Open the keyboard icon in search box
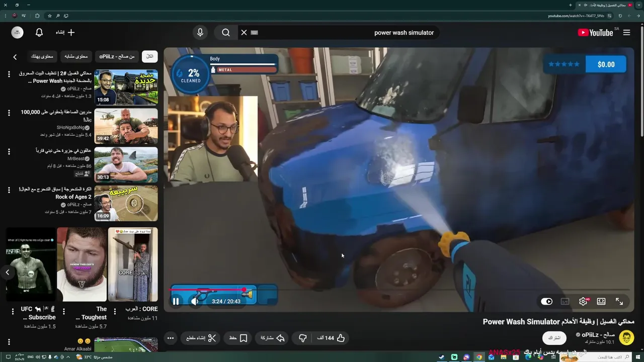The width and height of the screenshot is (644, 362). pos(254,33)
